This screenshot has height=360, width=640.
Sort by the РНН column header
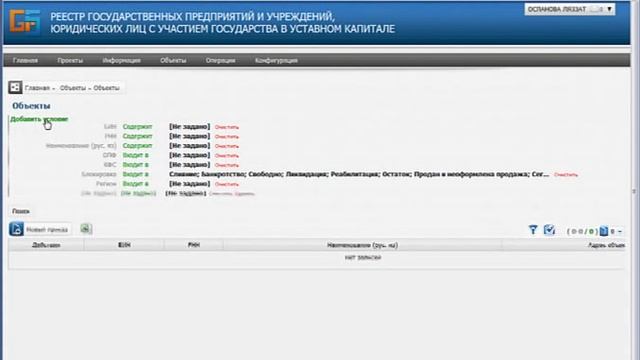(194, 245)
